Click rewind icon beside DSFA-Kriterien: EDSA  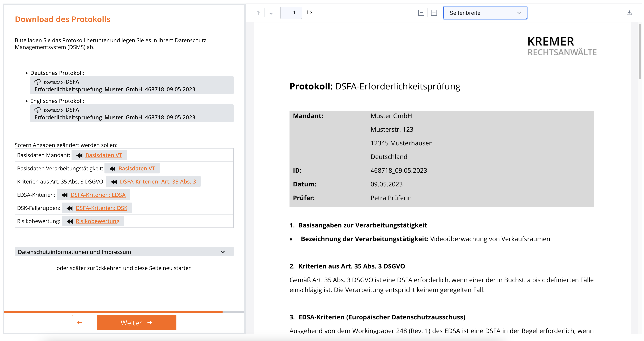64,195
